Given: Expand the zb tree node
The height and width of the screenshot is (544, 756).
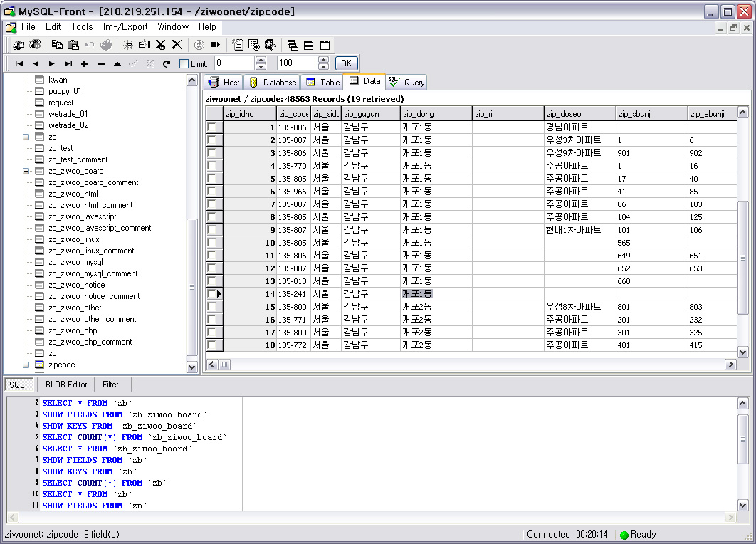Looking at the screenshot, I should coord(26,137).
